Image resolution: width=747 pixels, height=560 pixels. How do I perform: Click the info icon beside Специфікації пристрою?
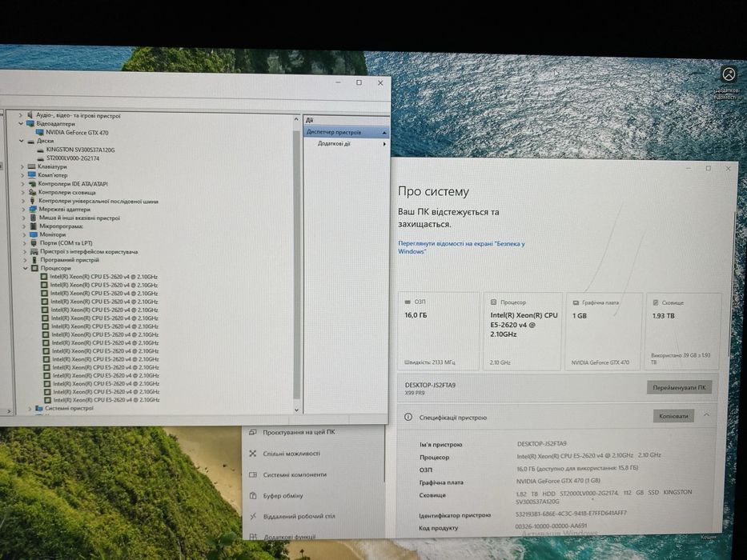coord(408,417)
